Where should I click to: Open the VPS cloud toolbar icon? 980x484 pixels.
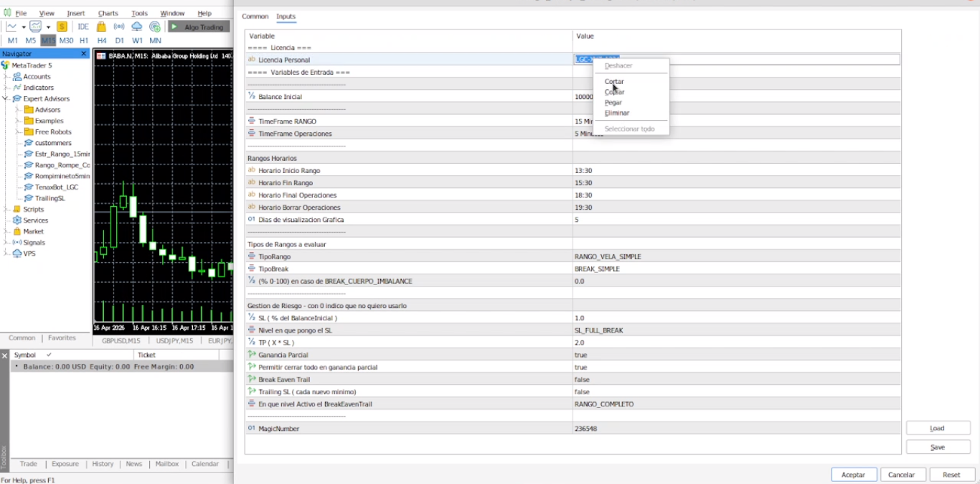pos(137,27)
